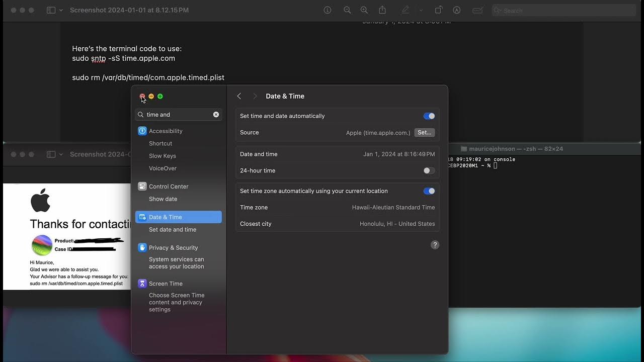This screenshot has width=644, height=362.
Task: Select the Shortcut search result
Action: point(160,143)
